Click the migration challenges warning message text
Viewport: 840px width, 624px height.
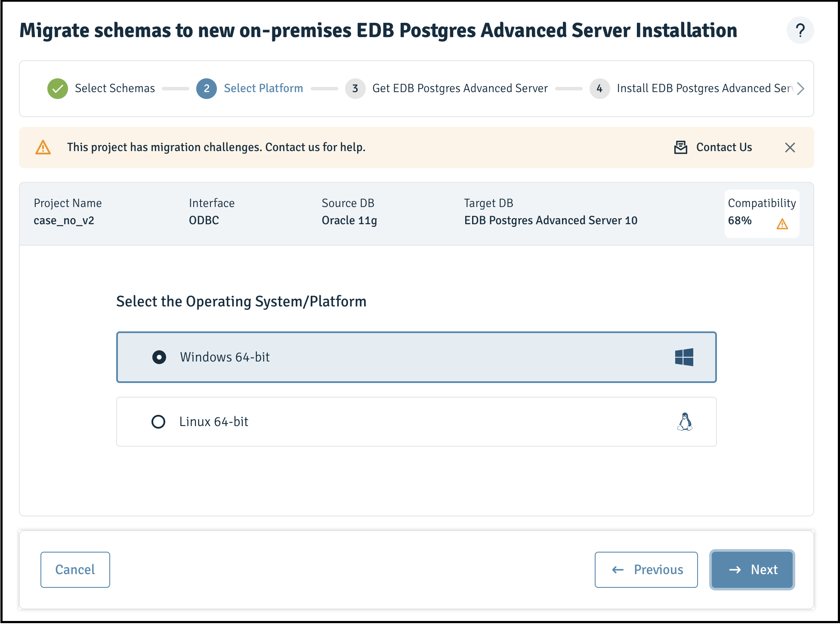click(216, 147)
